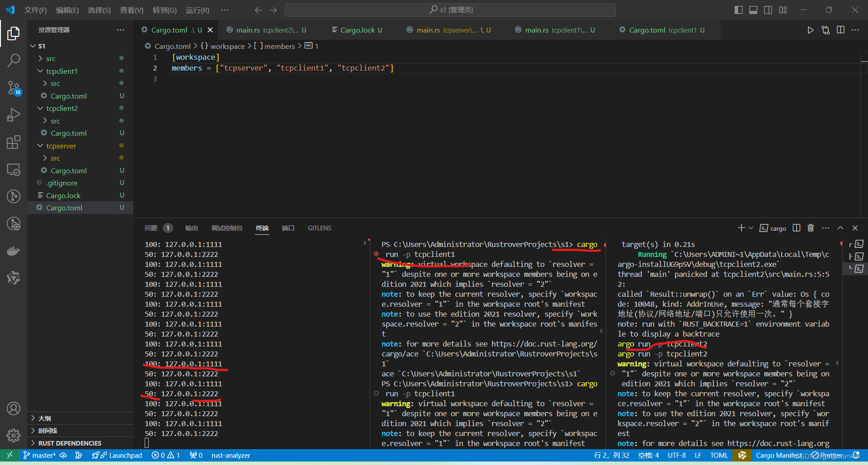This screenshot has height=465, width=868.
Task: Click the Run file play button
Action: (x=810, y=30)
